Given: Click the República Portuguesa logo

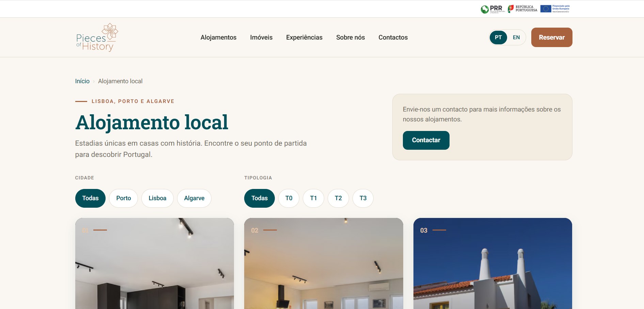Looking at the screenshot, I should (x=522, y=9).
